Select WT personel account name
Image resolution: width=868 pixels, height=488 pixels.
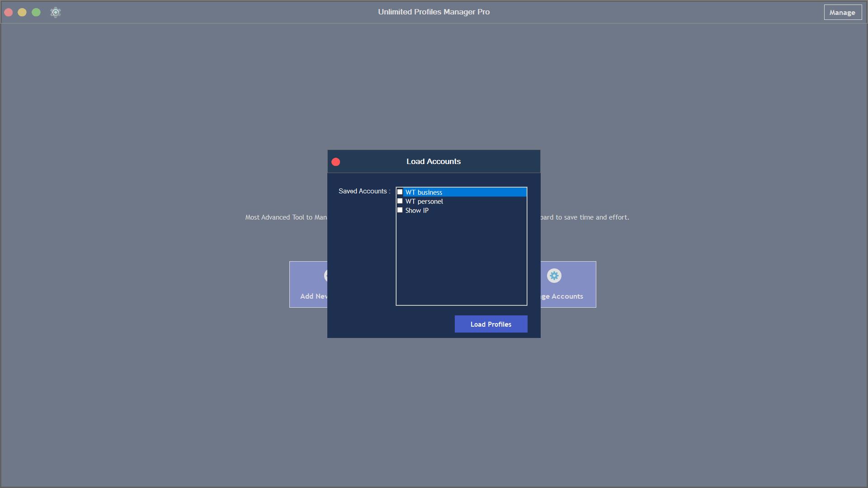click(x=424, y=202)
